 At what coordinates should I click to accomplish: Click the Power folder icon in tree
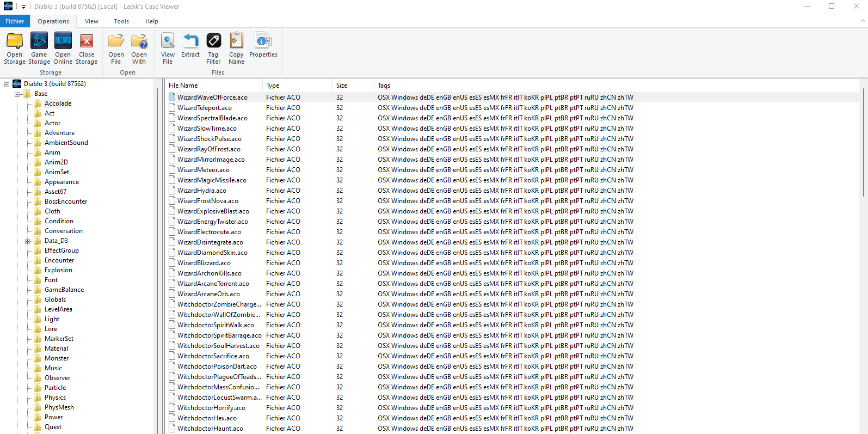click(38, 417)
